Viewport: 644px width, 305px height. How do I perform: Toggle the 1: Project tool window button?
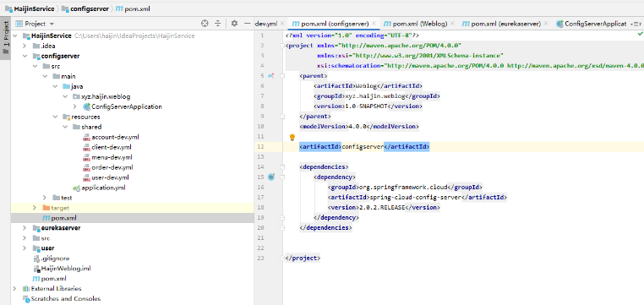click(5, 38)
